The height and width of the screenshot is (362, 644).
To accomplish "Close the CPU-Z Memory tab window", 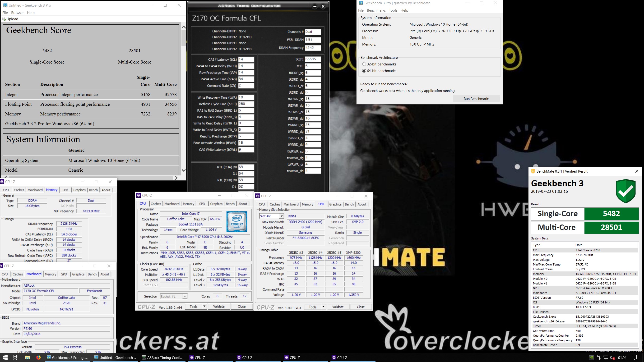I will coord(110,182).
